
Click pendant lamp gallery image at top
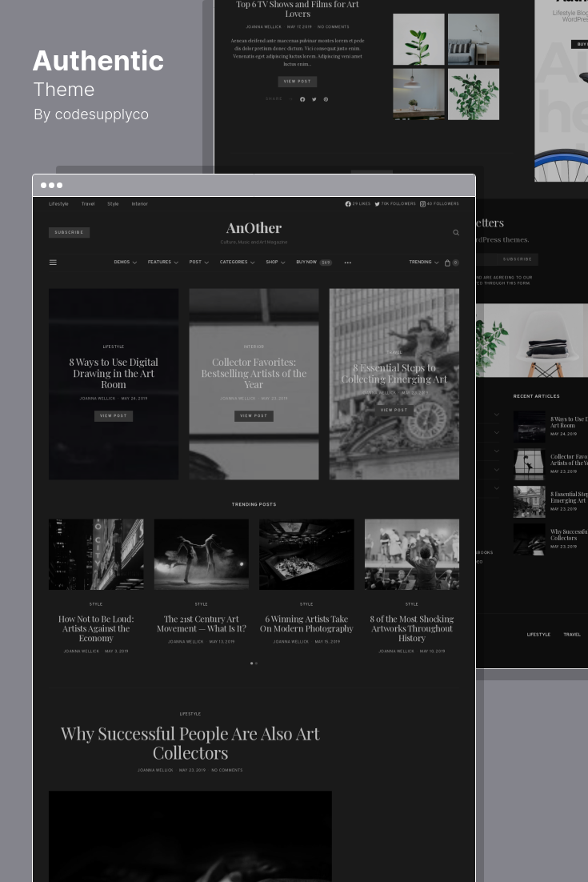point(418,94)
